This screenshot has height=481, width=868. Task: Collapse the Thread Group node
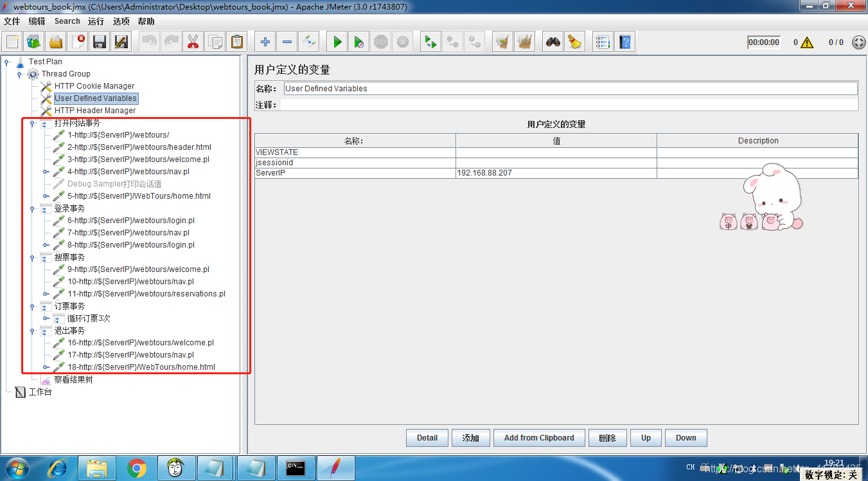(x=19, y=74)
